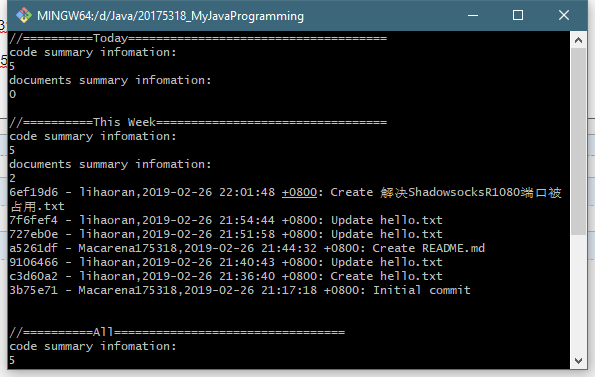Click 'documents summary infomation:' under This Week
595x377 pixels.
[x=110, y=164]
